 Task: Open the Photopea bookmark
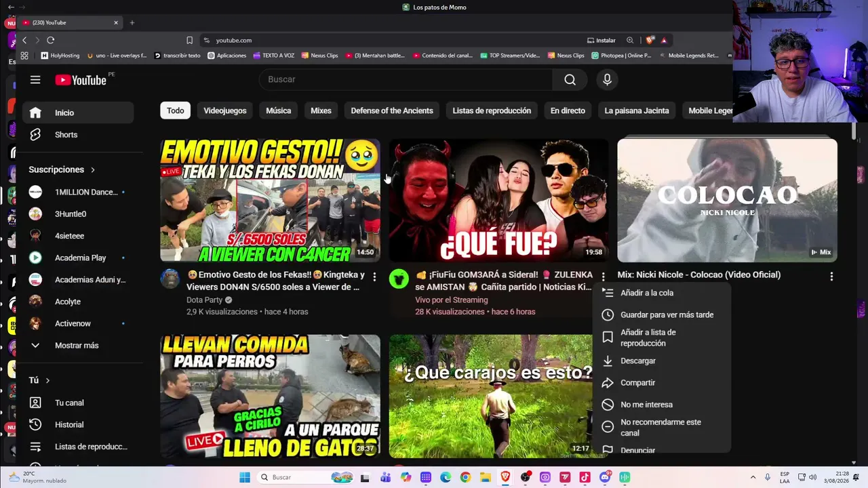pyautogui.click(x=621, y=56)
